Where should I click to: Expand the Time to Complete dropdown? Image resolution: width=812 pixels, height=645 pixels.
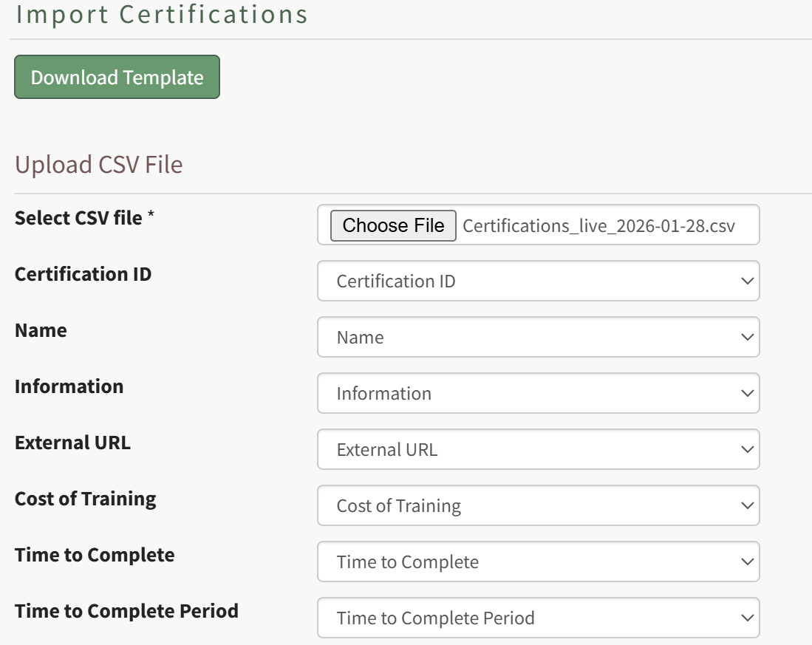538,562
